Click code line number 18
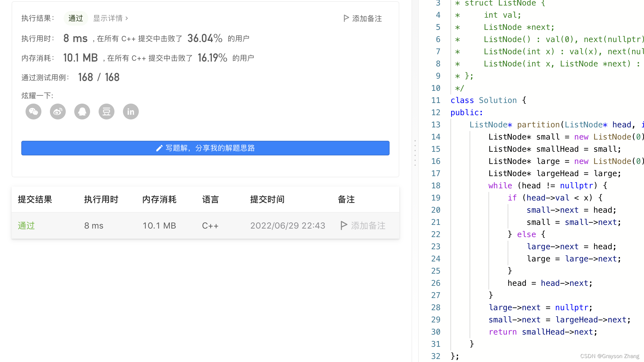This screenshot has width=644, height=362. [x=436, y=186]
